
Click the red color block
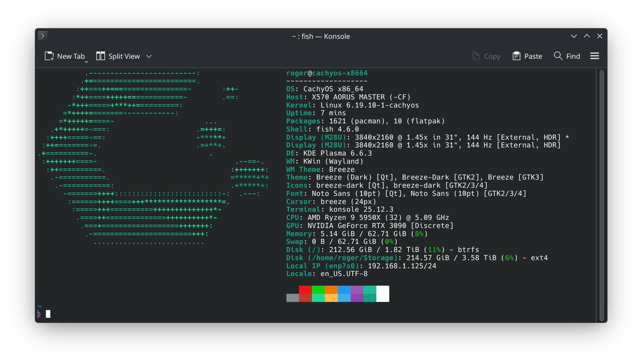pos(305,293)
